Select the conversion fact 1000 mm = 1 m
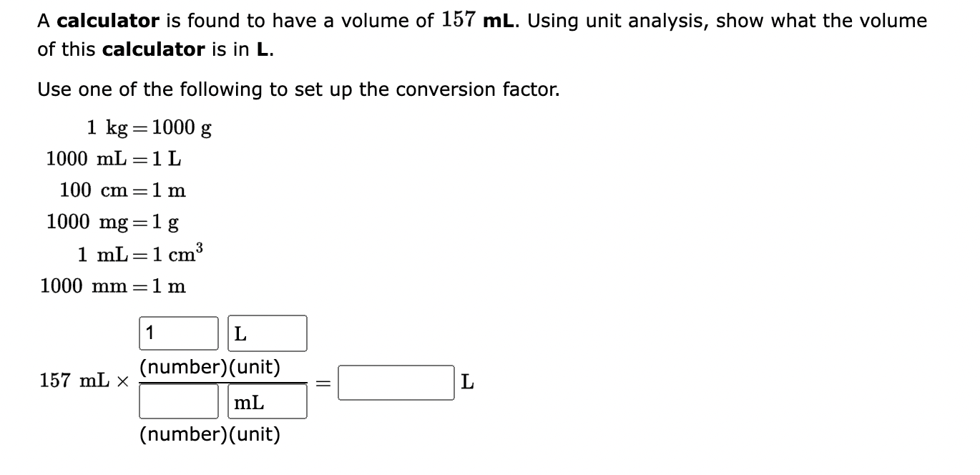 tap(113, 286)
